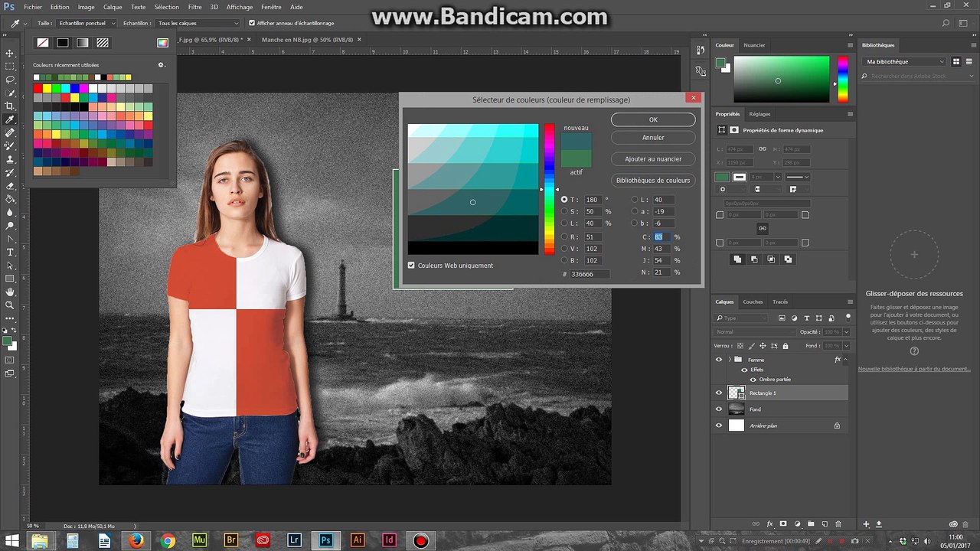Open the layer blend mode Normal dropdown

click(754, 332)
